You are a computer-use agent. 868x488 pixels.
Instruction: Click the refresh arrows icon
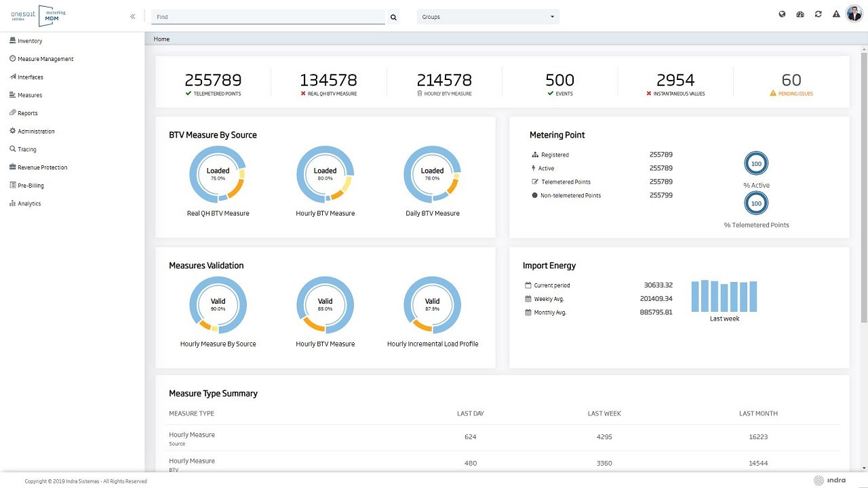(818, 14)
